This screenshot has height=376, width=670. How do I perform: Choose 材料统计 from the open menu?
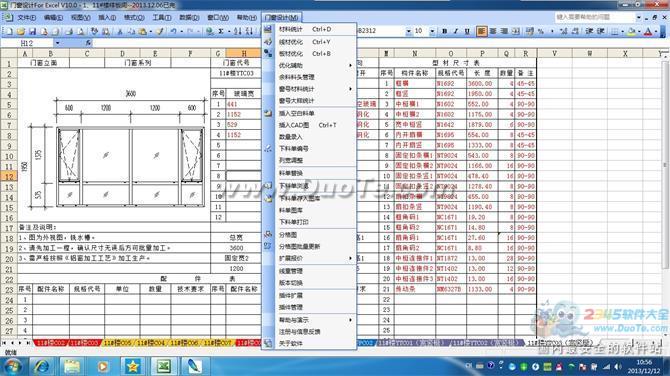pyautogui.click(x=314, y=29)
